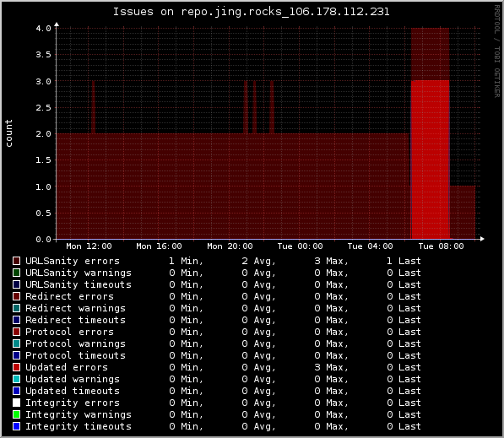Select the Integrity warnings bright green swatch

[16, 414]
